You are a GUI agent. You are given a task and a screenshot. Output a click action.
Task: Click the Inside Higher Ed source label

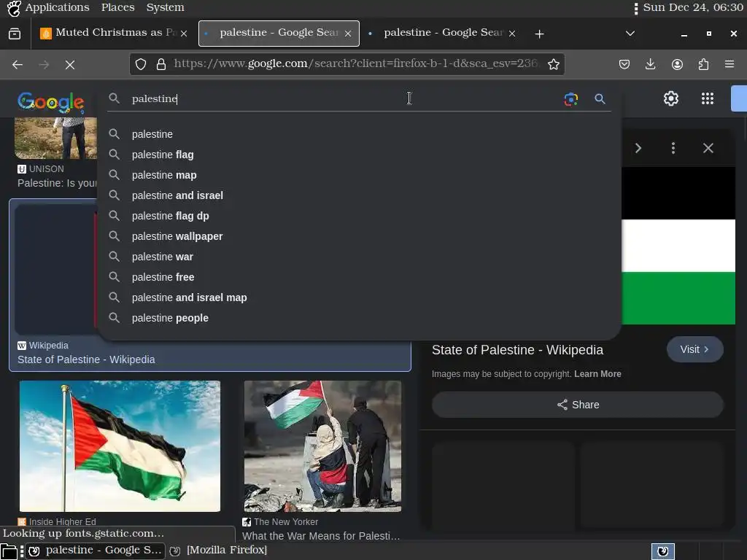tap(63, 522)
